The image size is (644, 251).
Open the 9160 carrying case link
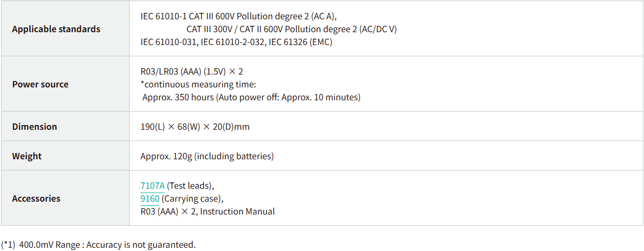150,198
